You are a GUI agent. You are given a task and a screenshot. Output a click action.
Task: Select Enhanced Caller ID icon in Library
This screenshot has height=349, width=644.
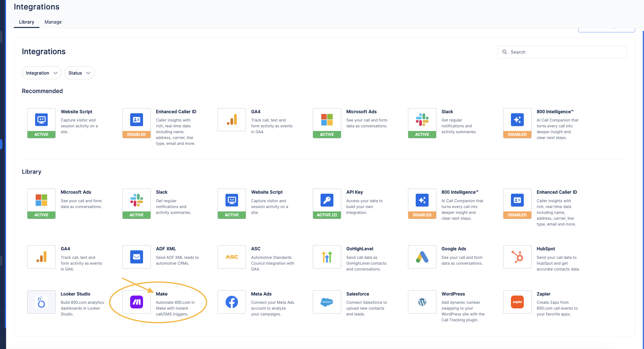517,200
